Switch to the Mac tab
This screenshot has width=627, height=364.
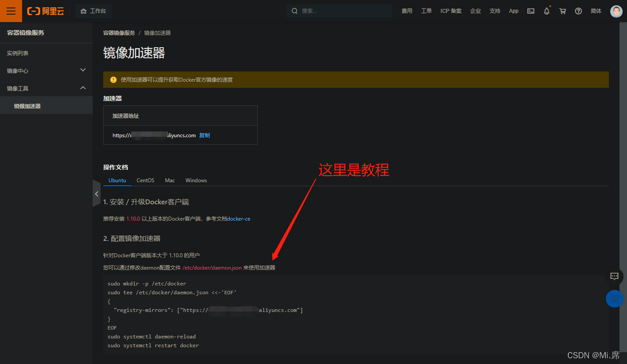[x=170, y=180]
